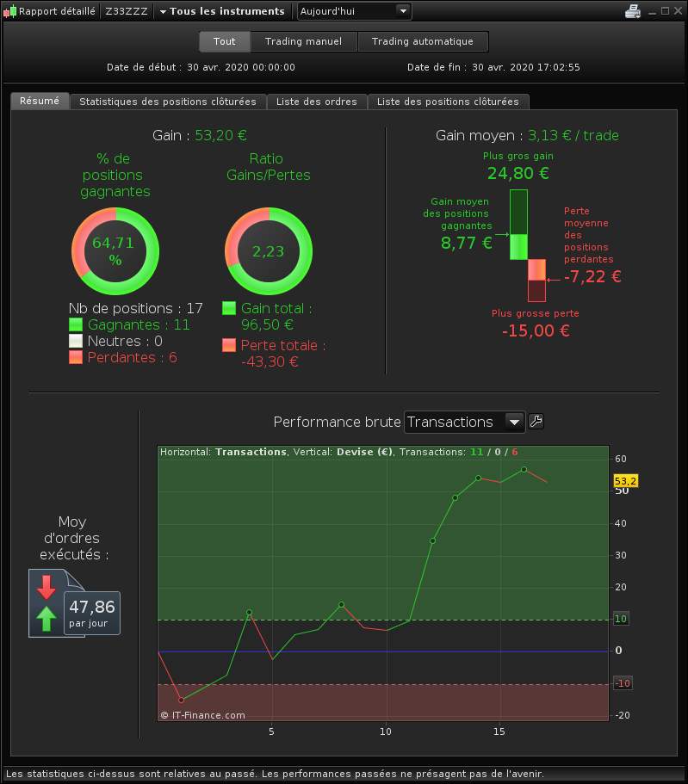
Task: Switch to Trading manuel filter
Action: tap(304, 41)
